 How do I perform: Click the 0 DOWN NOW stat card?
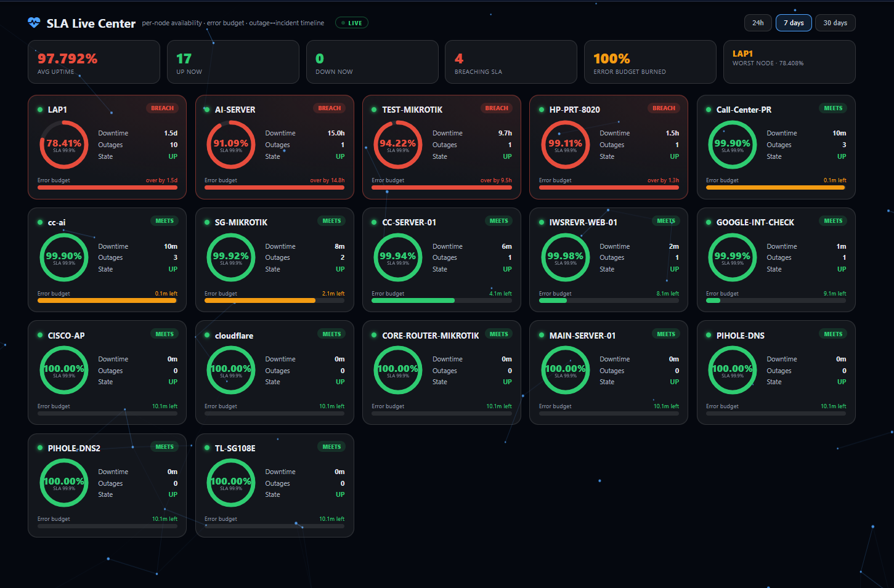pos(372,62)
